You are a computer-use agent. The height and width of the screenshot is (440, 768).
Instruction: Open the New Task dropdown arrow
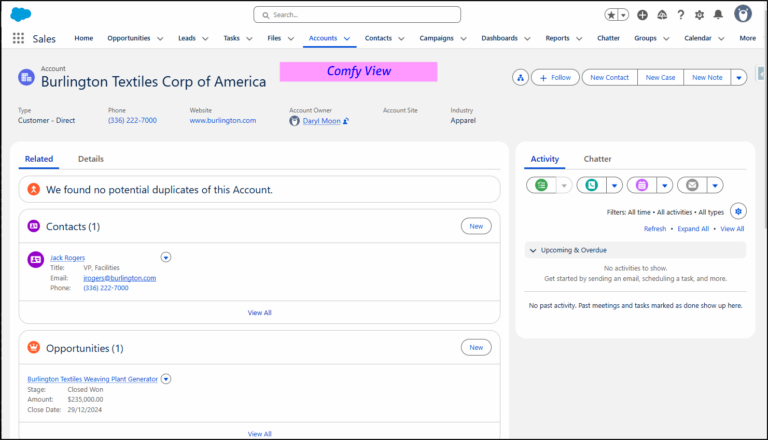pos(564,186)
